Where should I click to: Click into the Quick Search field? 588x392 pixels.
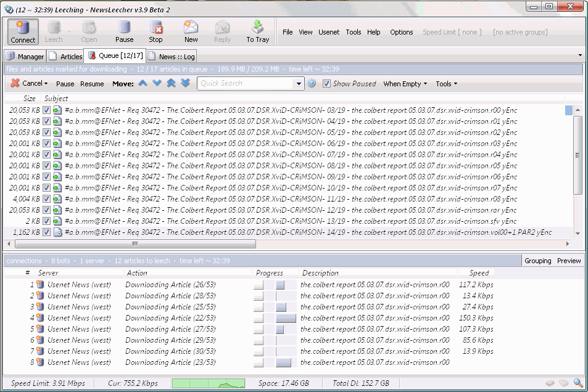click(246, 84)
